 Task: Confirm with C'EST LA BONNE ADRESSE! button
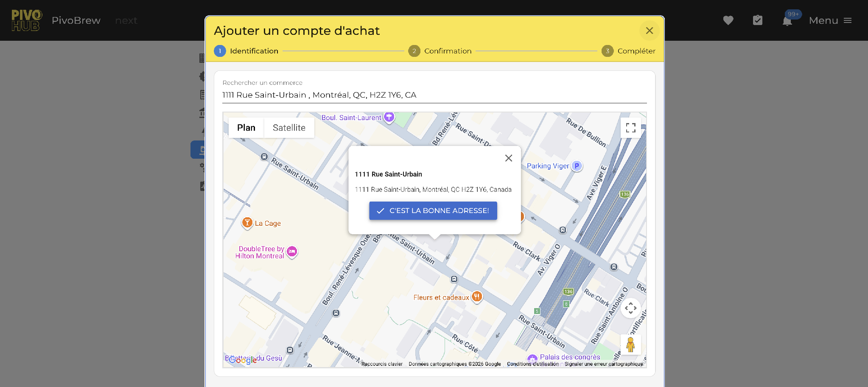pos(433,210)
